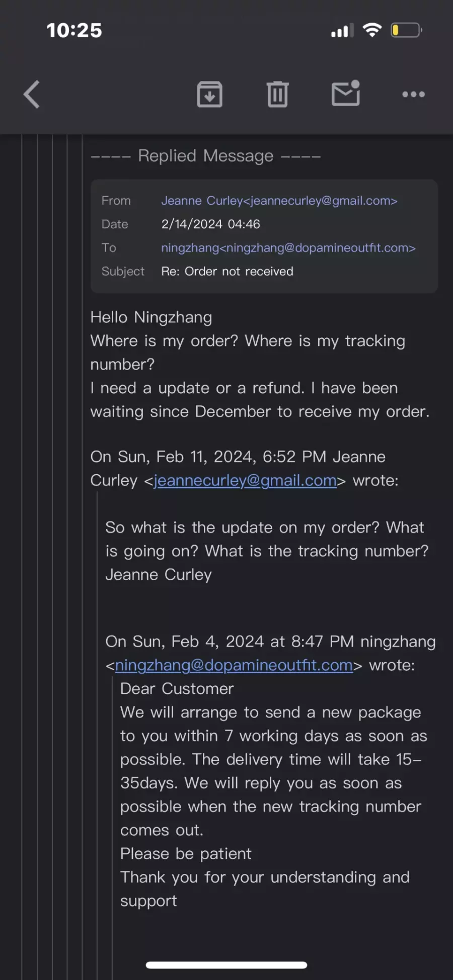The width and height of the screenshot is (453, 980).
Task: Open sender Jeanne Curley's address in the From field
Action: (279, 201)
